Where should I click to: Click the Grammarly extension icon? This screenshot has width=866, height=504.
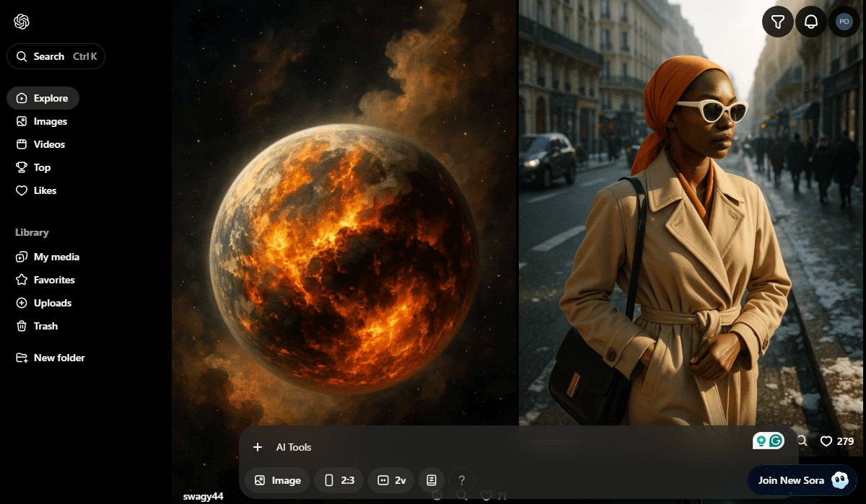(x=776, y=441)
